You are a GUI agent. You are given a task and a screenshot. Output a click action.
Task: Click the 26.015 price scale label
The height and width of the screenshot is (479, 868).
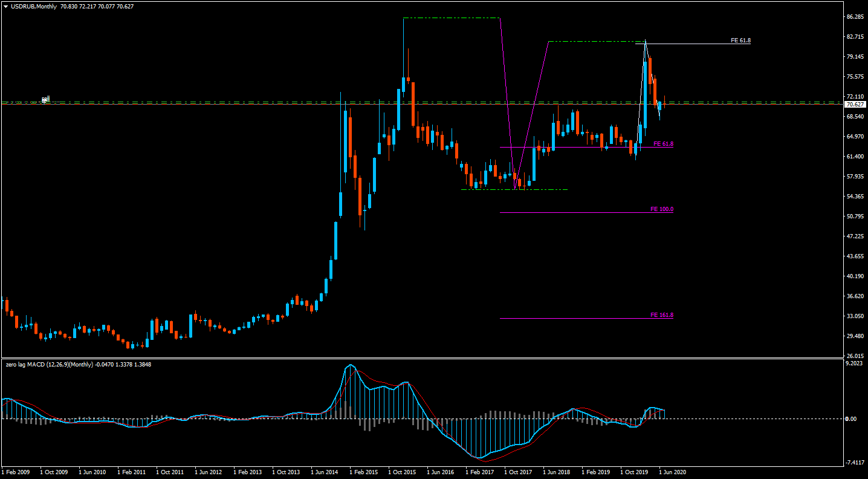pyautogui.click(x=855, y=356)
